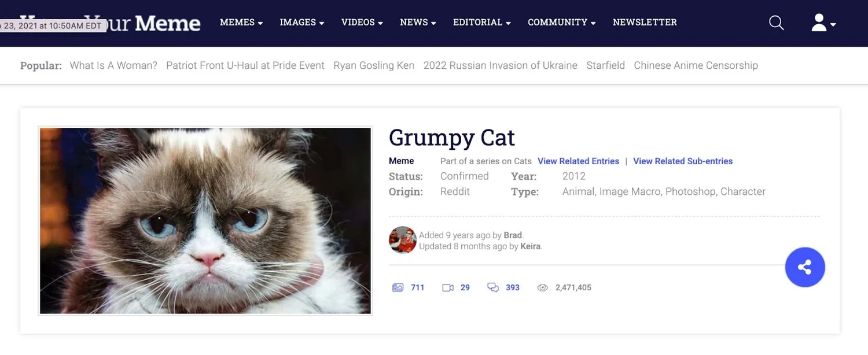Expand the Memes dropdown menu
The width and height of the screenshot is (868, 355).
pyautogui.click(x=241, y=23)
